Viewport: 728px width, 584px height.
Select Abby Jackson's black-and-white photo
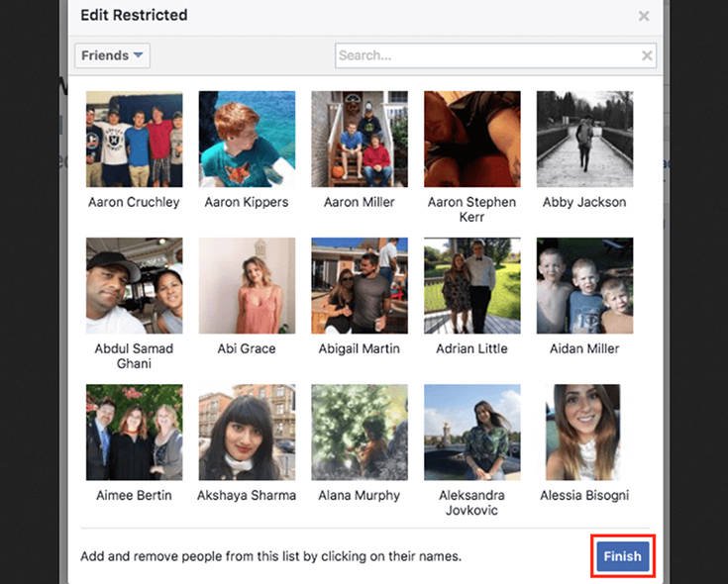tap(584, 140)
